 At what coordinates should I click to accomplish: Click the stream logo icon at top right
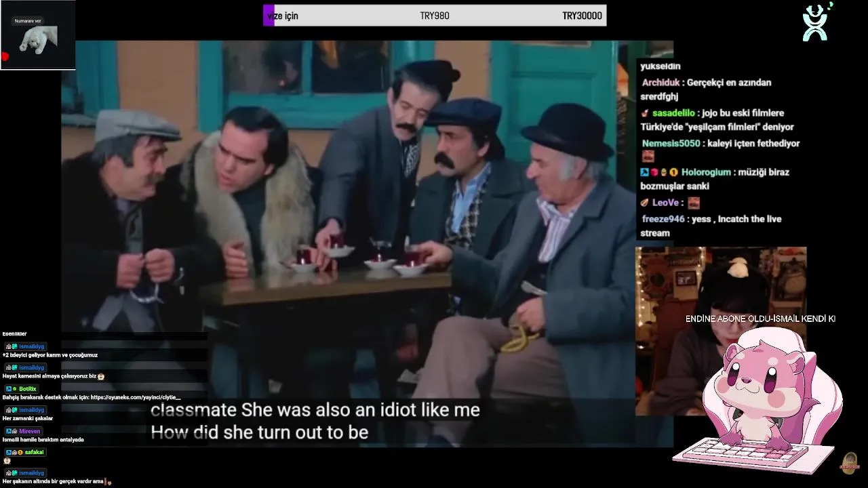pos(817,22)
